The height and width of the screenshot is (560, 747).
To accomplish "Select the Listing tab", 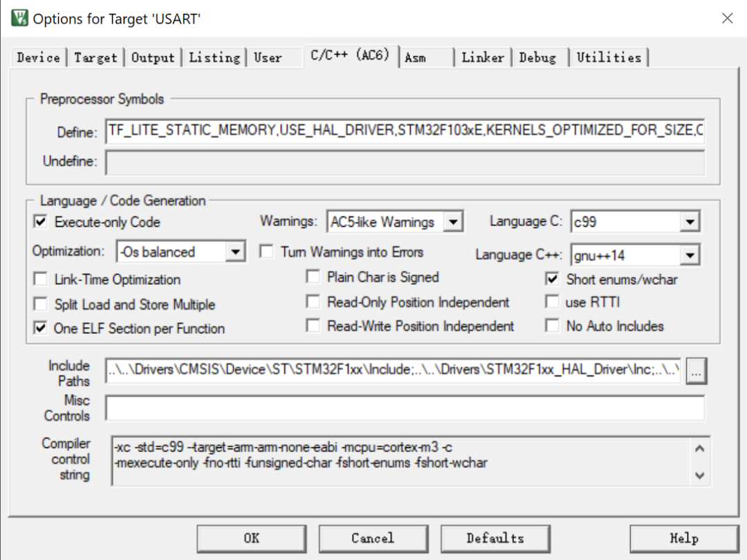I will [214, 57].
